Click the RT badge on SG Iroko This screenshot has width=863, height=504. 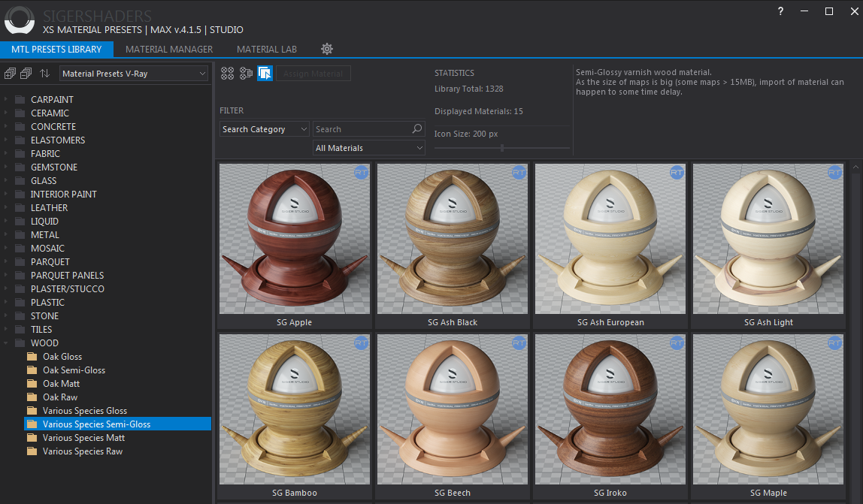(677, 343)
